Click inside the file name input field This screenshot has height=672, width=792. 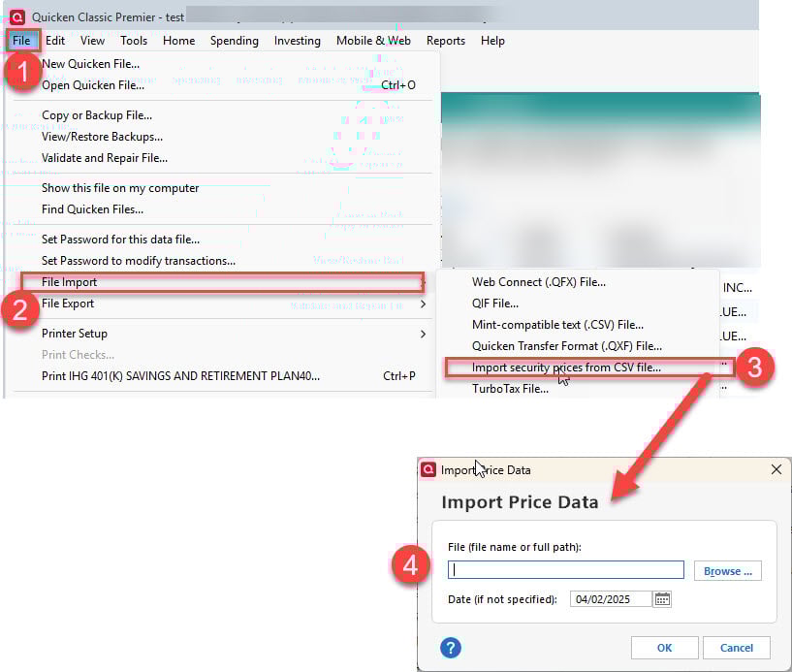tap(564, 570)
